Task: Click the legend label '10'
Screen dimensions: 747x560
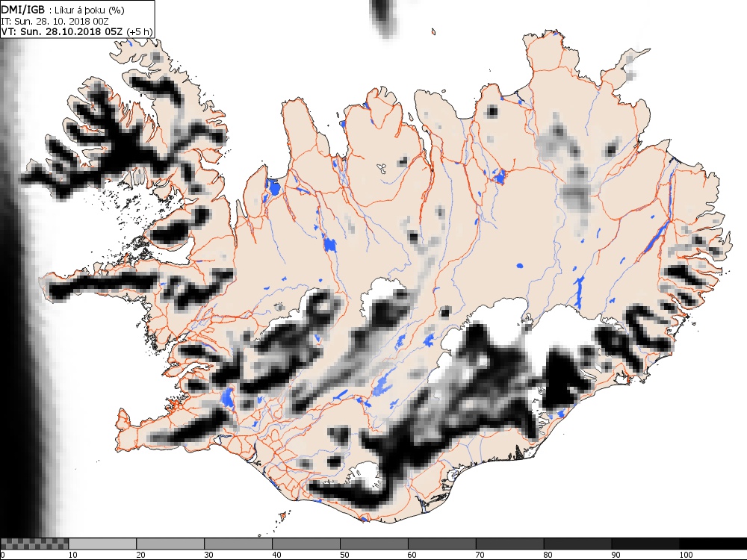Action: pos(73,555)
